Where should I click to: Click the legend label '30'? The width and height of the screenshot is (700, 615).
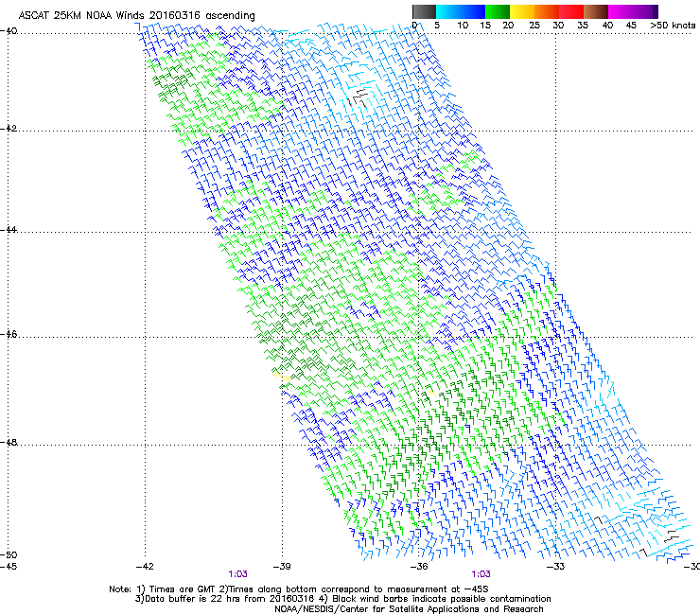[558, 25]
